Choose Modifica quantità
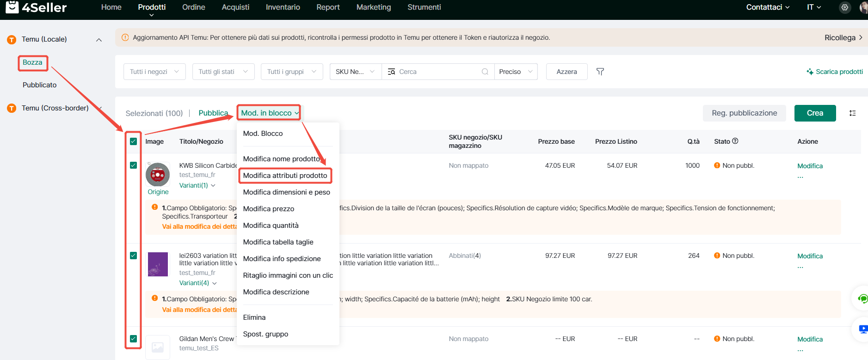 [288, 226]
